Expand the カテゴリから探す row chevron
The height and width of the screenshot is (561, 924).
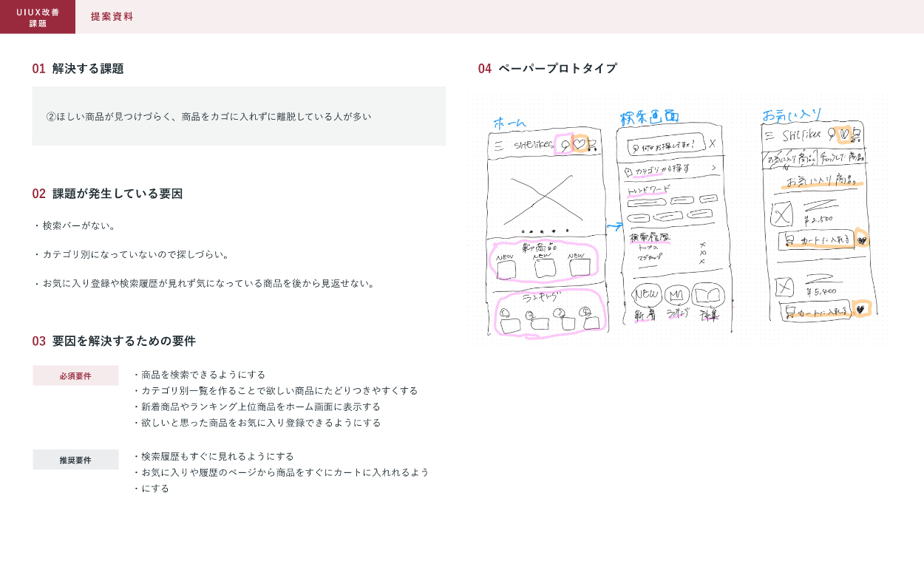click(713, 169)
